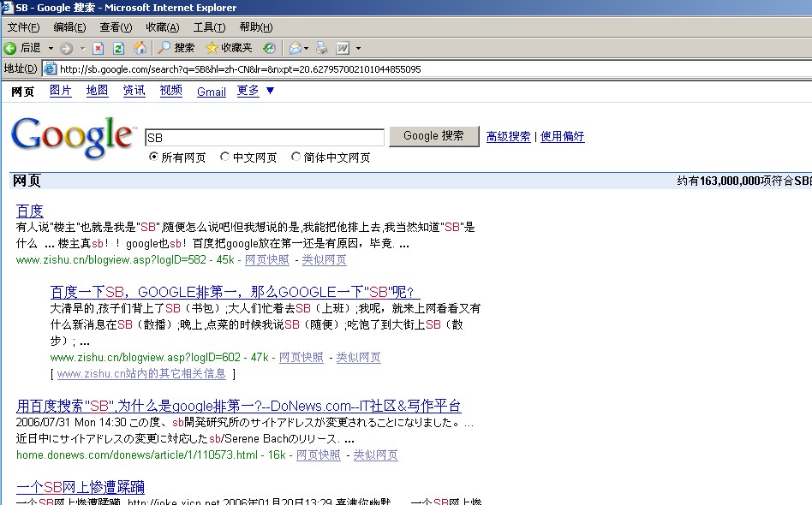Refresh the page with the toolbar icon
Image resolution: width=812 pixels, height=505 pixels.
[x=118, y=48]
